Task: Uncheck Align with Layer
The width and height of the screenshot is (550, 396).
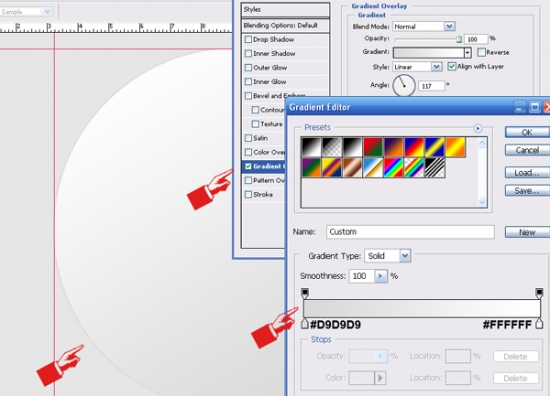Action: tap(452, 66)
